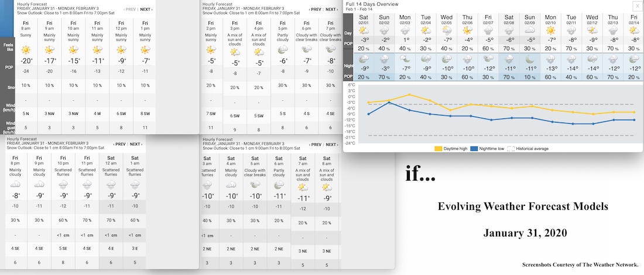
Task: Close the Full 14 Days Overview panel
Action: [x=637, y=5]
